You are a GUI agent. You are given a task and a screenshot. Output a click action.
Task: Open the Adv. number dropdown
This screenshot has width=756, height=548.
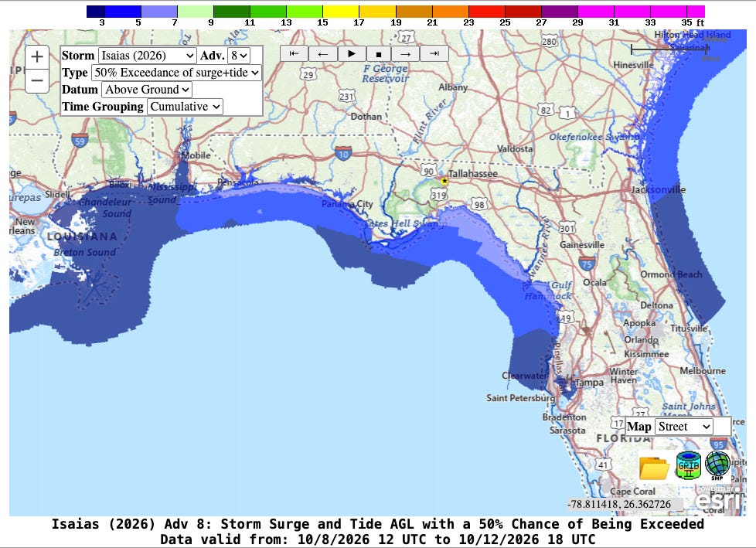pyautogui.click(x=239, y=56)
